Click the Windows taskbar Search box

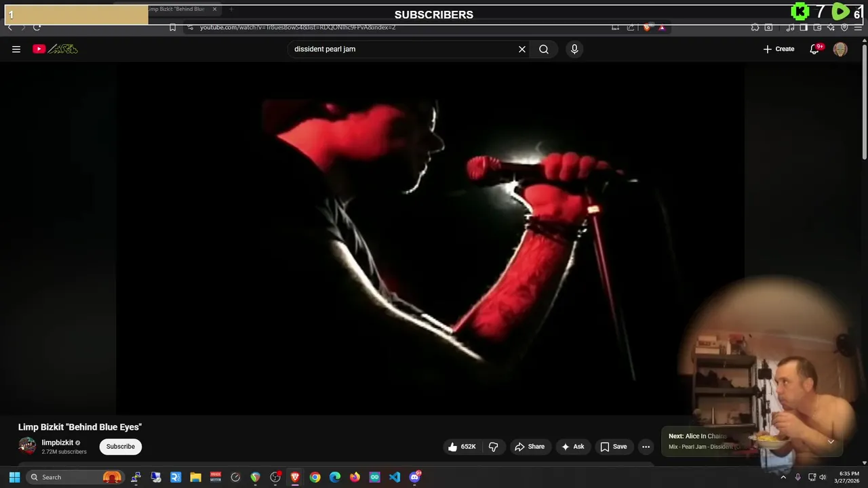[x=75, y=477]
